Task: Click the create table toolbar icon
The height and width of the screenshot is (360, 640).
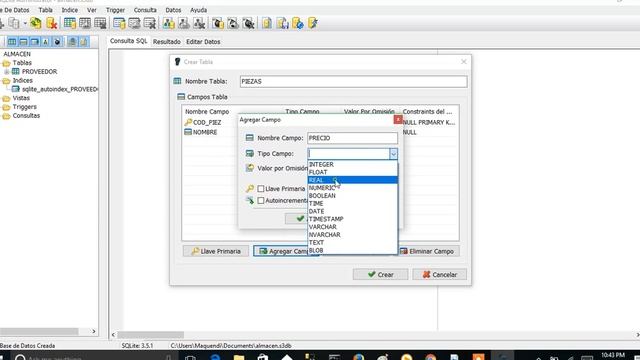Action: coord(70,23)
